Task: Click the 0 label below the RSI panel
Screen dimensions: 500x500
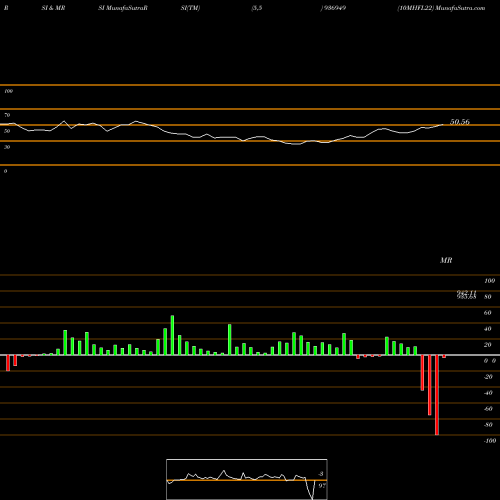Action: (x=5, y=171)
